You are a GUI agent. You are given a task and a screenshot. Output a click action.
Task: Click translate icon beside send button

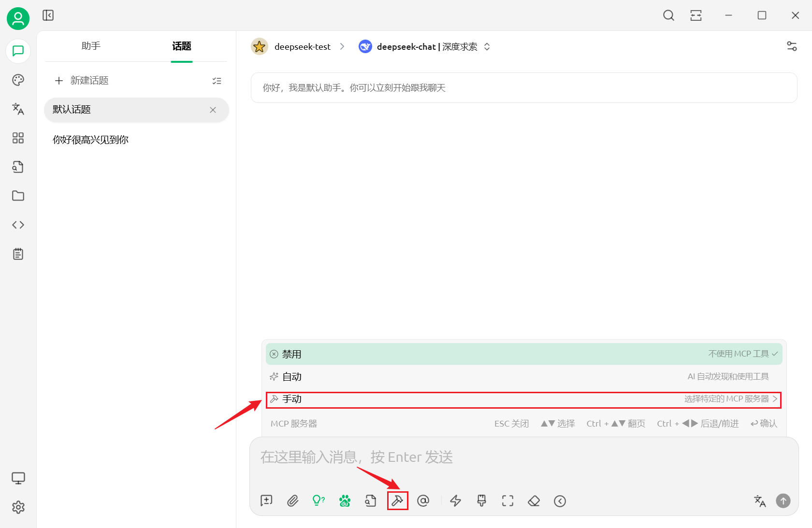[760, 501]
